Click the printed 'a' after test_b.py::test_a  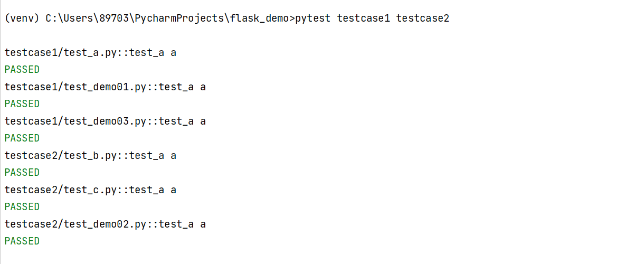(x=174, y=156)
